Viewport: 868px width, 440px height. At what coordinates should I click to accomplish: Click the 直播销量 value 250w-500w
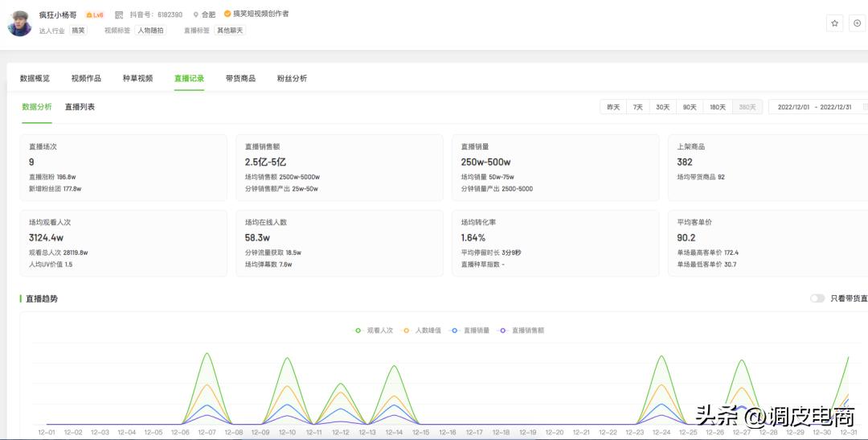point(486,162)
